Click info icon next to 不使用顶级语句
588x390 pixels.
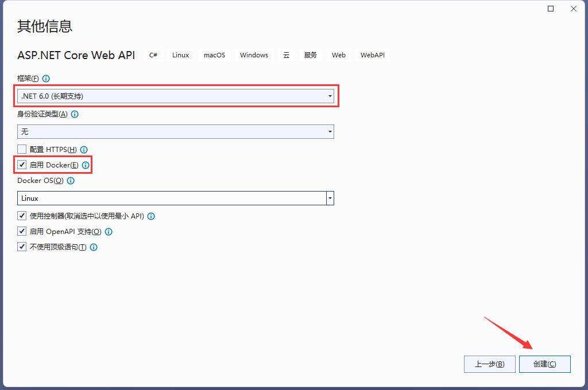point(94,247)
